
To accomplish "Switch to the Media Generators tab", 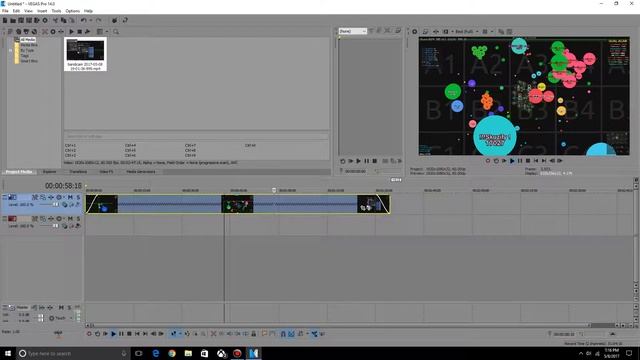I will tap(140, 172).
